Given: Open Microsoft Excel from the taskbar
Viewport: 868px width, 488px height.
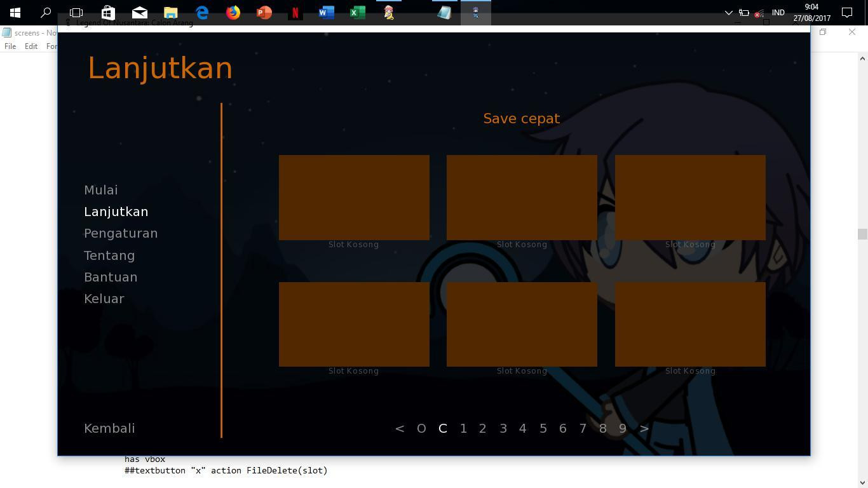Looking at the screenshot, I should pos(358,12).
